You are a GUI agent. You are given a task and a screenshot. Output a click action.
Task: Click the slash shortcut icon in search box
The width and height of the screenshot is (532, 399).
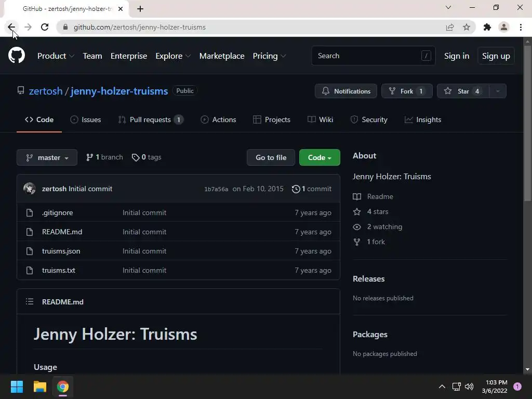426,56
